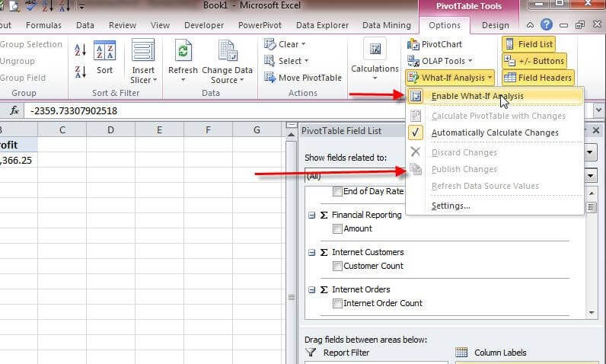Collapse the Financial Reporting group

point(311,216)
